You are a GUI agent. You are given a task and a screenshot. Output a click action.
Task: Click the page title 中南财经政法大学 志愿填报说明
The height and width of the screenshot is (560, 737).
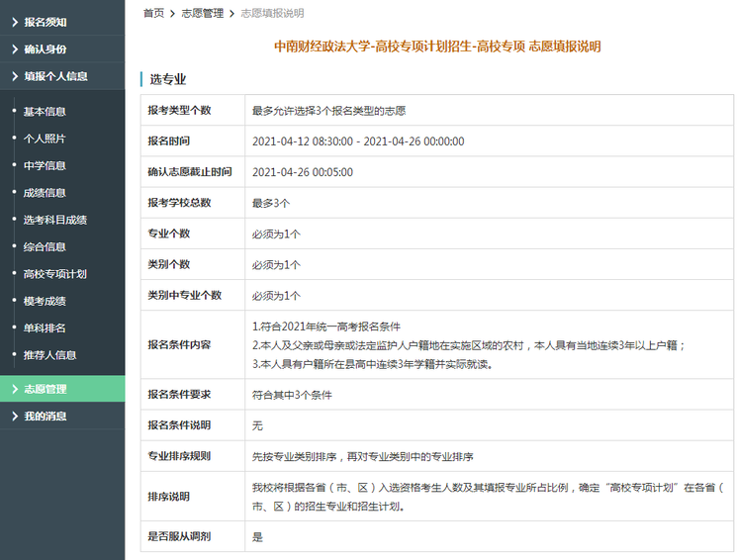(437, 47)
